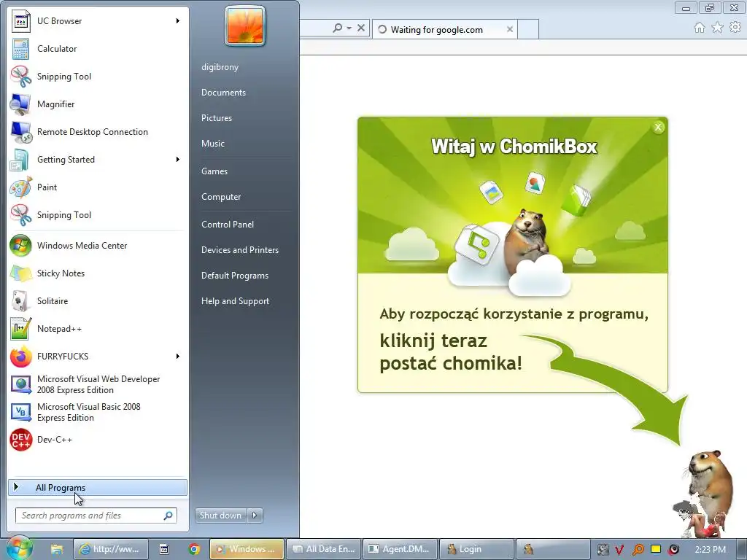Viewport: 747px width, 560px height.
Task: Open the arrow next to Shut down
Action: (255, 516)
